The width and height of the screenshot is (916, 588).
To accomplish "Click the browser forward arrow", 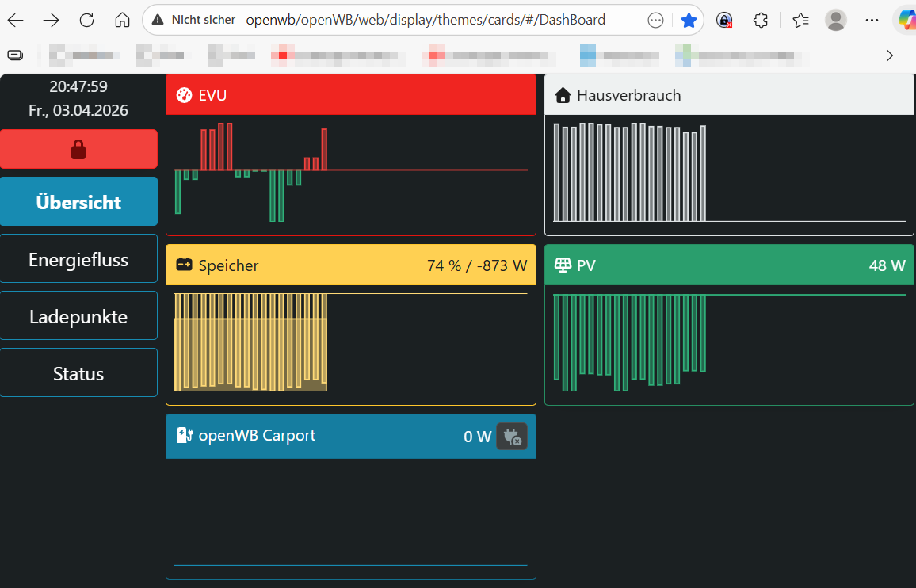I will (52, 21).
